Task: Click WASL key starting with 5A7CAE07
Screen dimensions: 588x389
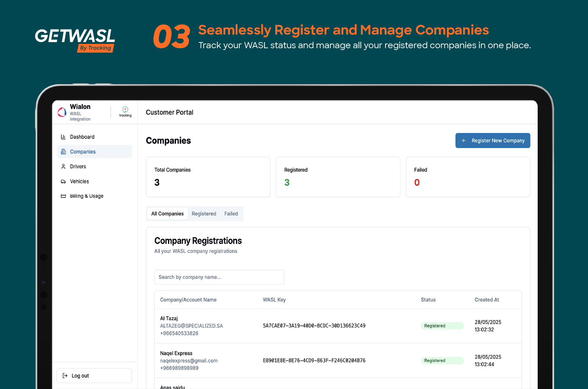Action: pyautogui.click(x=314, y=326)
